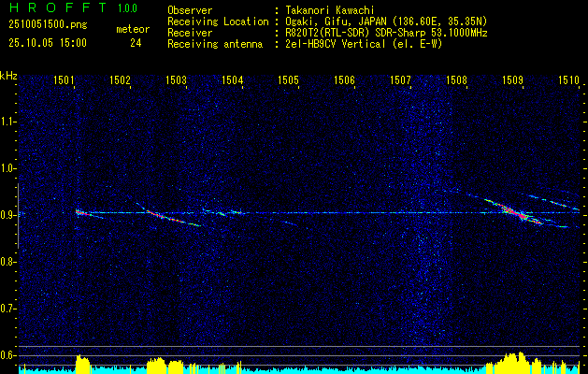Click the R820T2(RTL-SDR) SDR-Sharp 53.1000MHz text
Screen dimensions: 588x374
point(386,33)
